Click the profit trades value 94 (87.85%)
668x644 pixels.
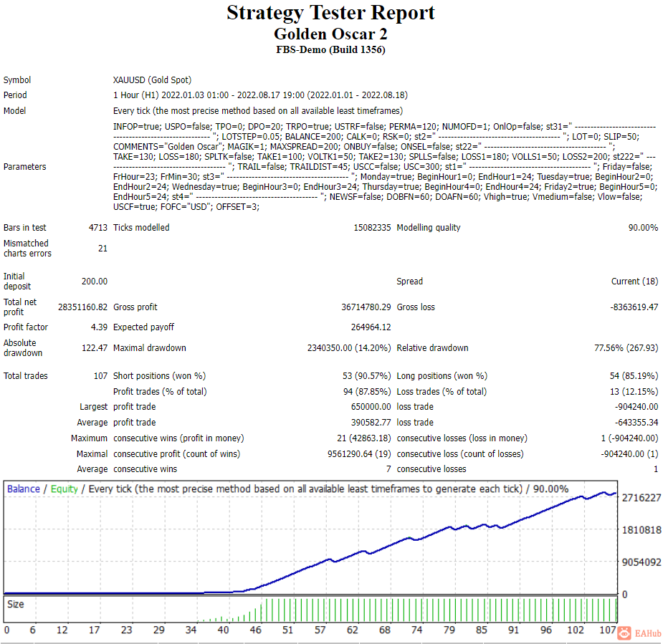(x=367, y=391)
